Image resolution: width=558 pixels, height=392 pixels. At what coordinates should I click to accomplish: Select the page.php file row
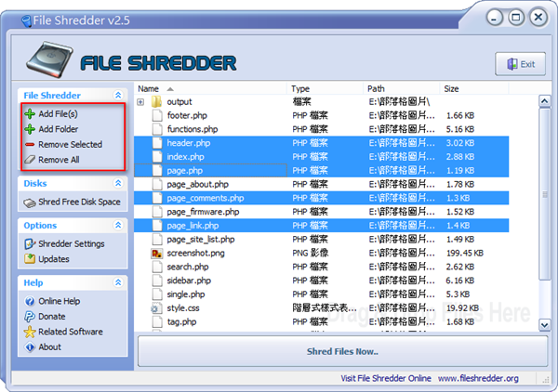(x=322, y=171)
